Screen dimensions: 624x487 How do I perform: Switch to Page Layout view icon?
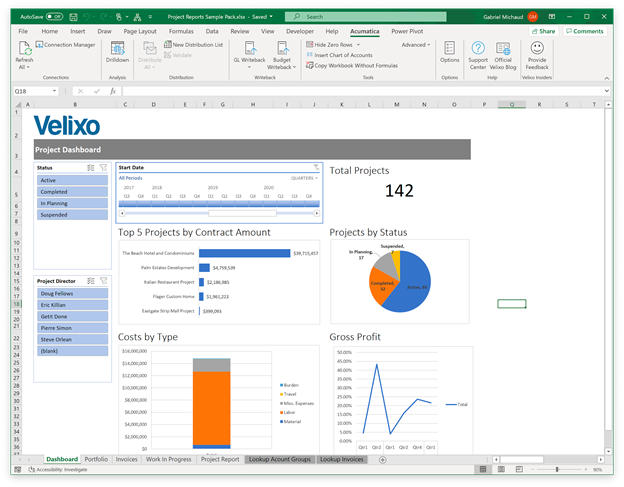tap(501, 469)
